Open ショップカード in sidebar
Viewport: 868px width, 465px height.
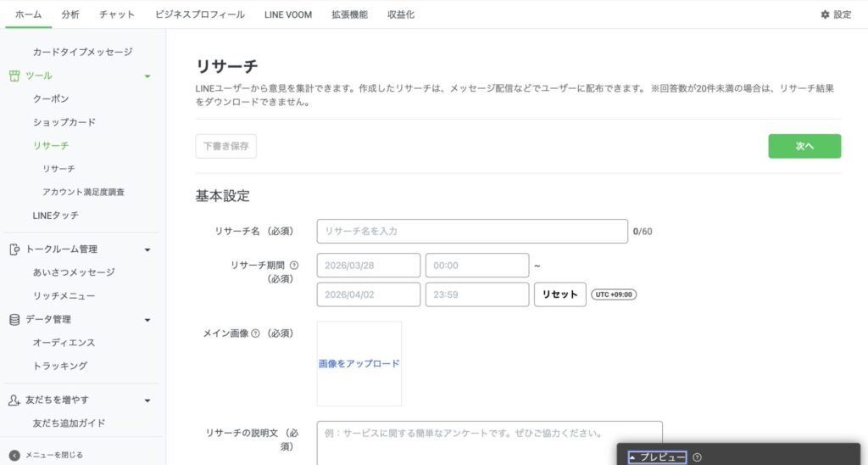(x=64, y=122)
